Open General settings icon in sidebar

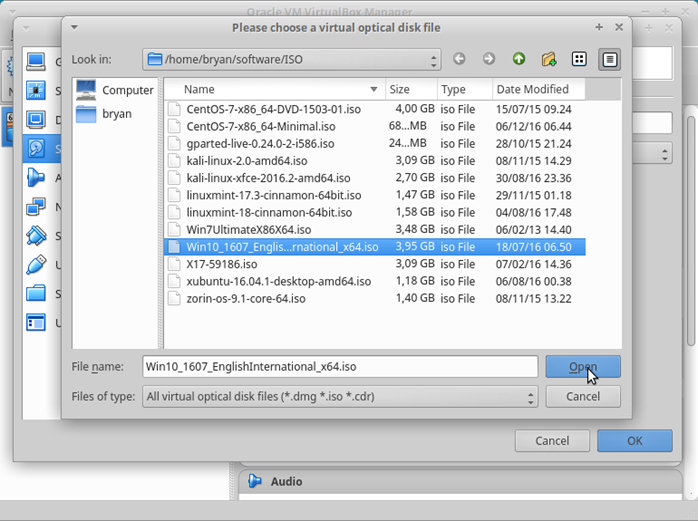pos(36,61)
